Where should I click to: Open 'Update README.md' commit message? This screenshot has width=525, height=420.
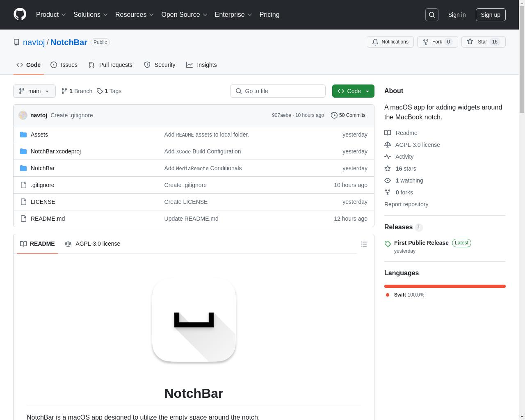pos(191,219)
